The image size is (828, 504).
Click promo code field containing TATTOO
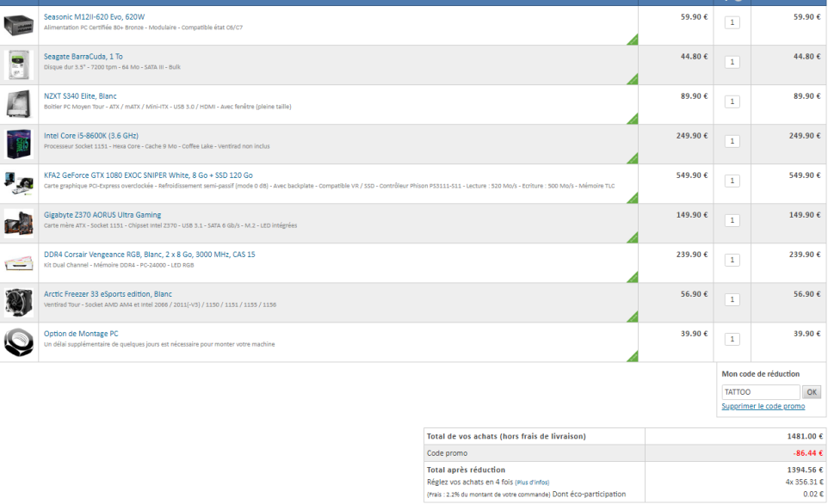click(x=760, y=392)
